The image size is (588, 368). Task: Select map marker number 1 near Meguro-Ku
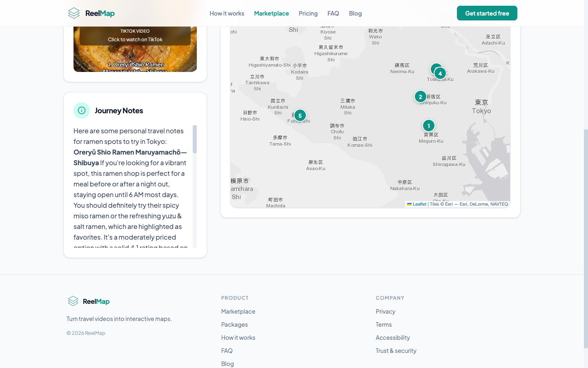coord(428,126)
